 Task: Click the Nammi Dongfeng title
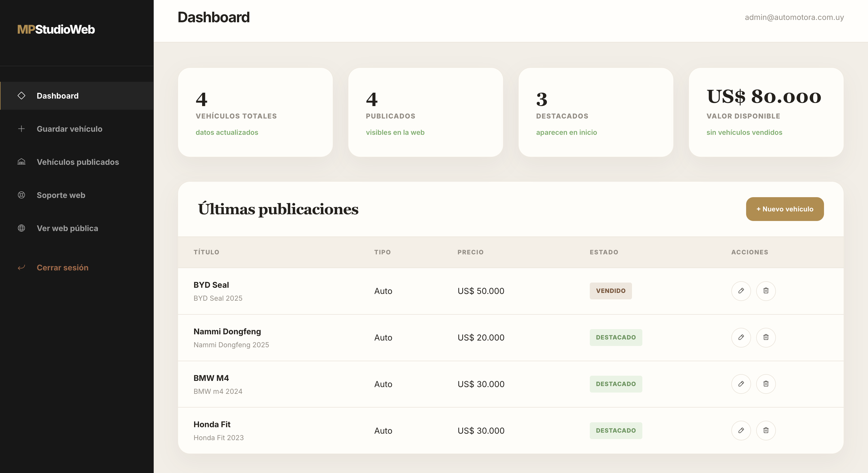click(x=227, y=331)
